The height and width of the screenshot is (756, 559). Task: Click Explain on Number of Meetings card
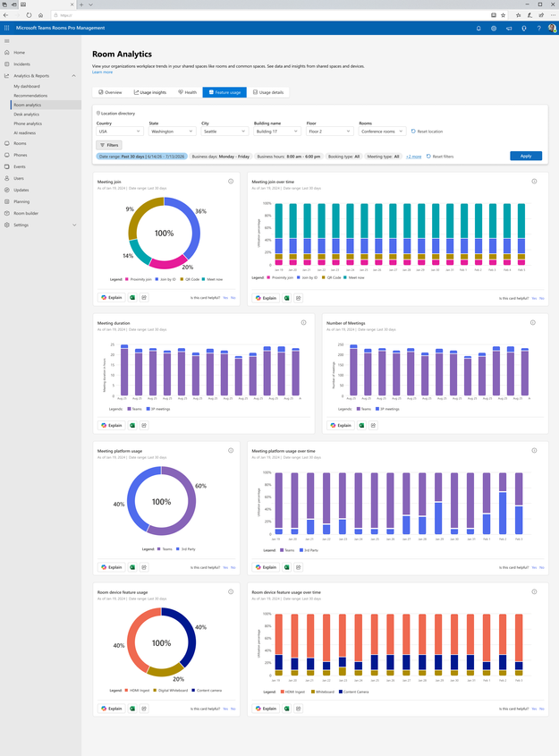point(341,425)
